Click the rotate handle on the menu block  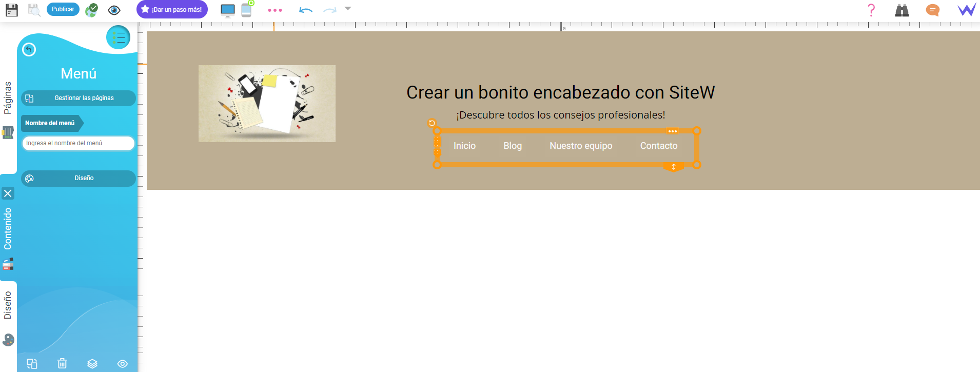point(432,123)
